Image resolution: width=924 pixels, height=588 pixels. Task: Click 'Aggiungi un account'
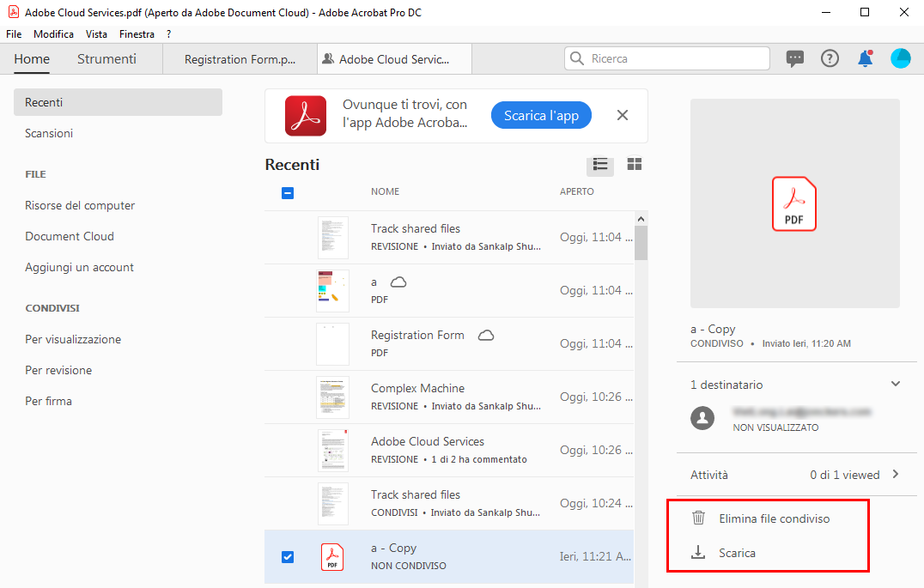(x=79, y=267)
